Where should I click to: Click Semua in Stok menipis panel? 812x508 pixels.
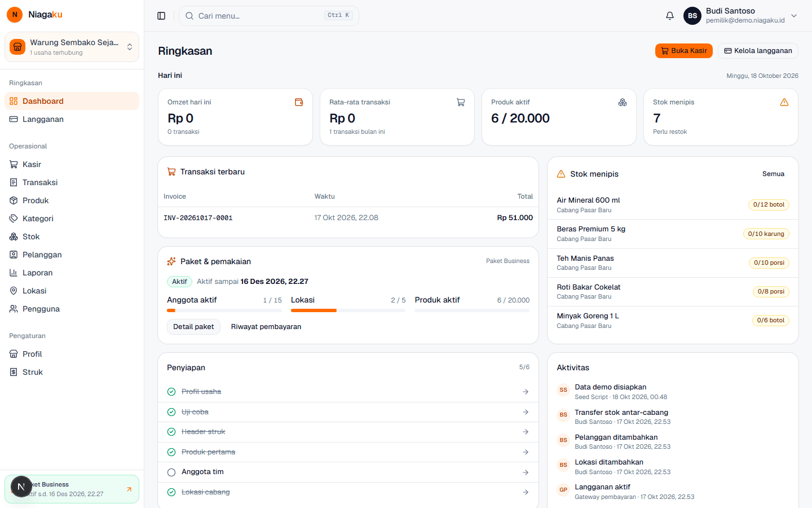point(773,174)
